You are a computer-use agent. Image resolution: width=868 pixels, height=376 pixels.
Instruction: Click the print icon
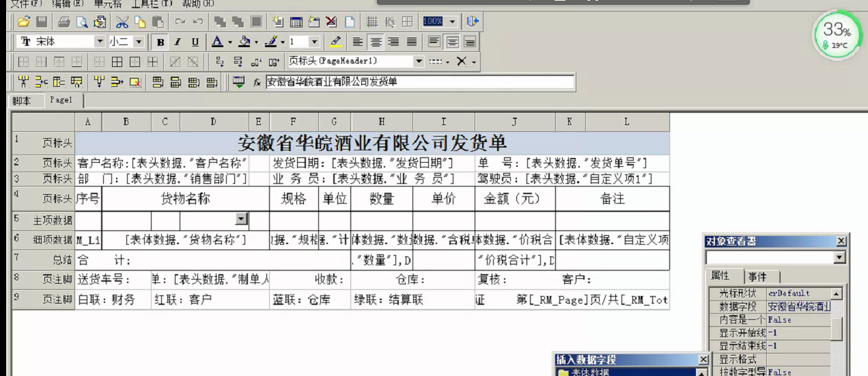click(x=64, y=22)
